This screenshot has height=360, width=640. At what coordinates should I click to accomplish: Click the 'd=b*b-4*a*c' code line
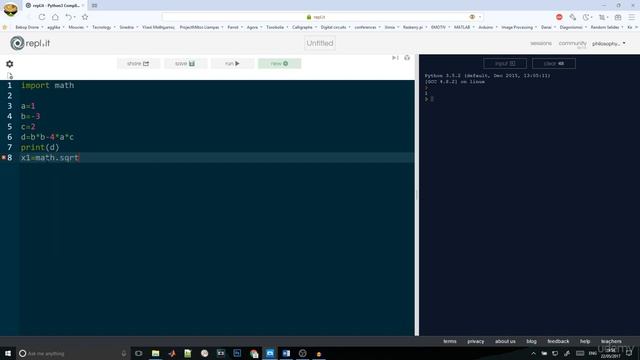pyautogui.click(x=47, y=137)
